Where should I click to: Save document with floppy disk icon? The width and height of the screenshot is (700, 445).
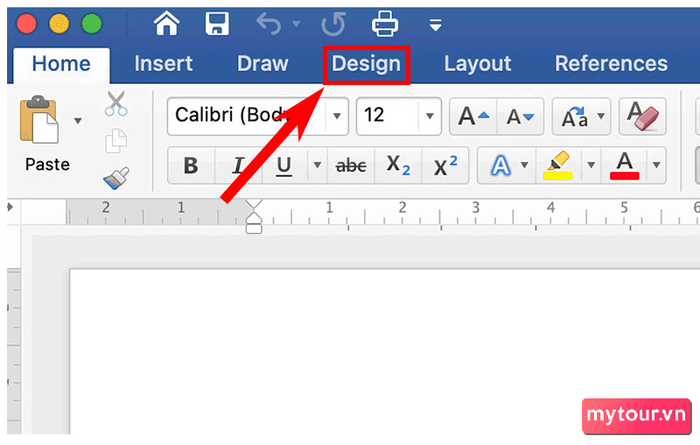click(217, 23)
